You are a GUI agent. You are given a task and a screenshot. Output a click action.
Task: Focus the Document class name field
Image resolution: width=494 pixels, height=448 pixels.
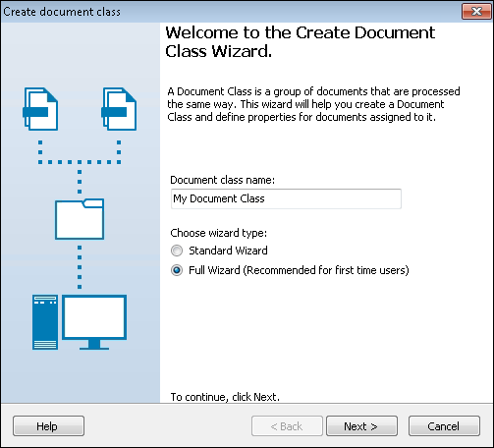[x=286, y=198]
